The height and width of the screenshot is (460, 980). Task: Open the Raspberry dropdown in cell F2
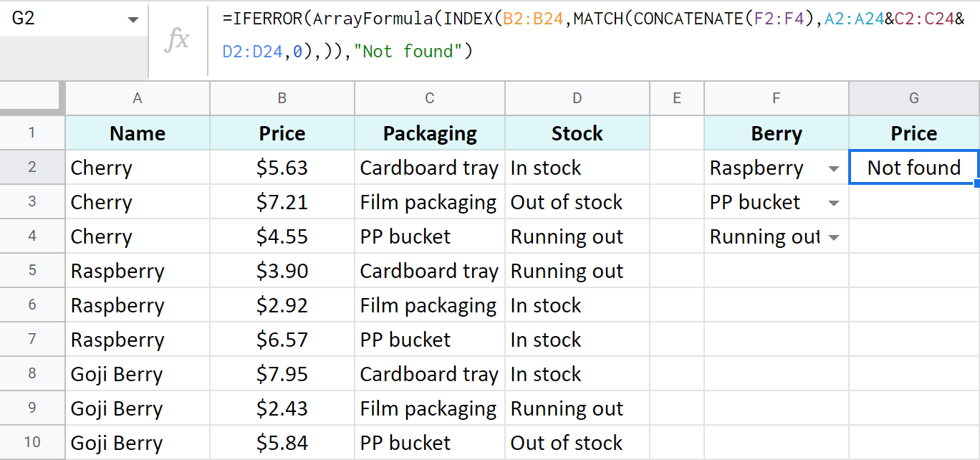click(833, 168)
